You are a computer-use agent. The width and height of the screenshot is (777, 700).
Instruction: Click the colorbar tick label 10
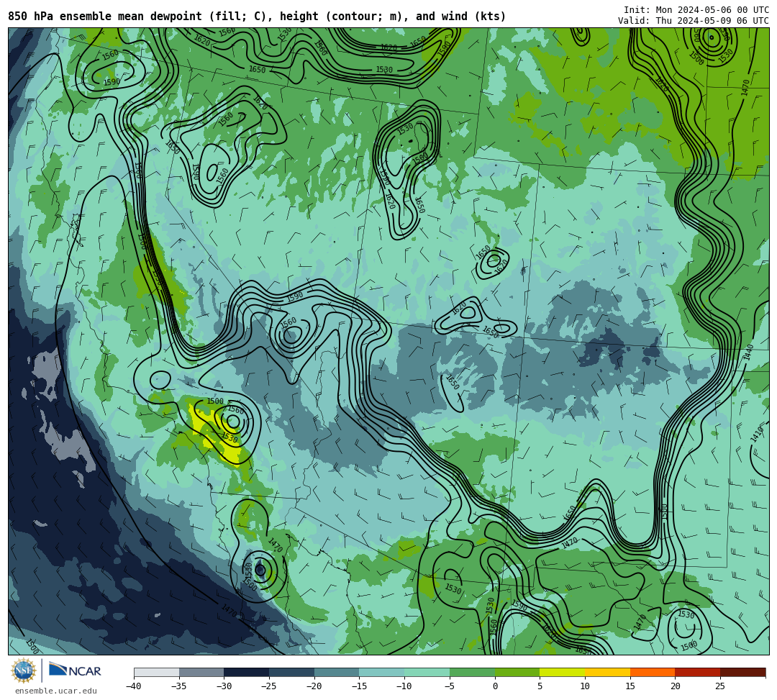pyautogui.click(x=585, y=686)
